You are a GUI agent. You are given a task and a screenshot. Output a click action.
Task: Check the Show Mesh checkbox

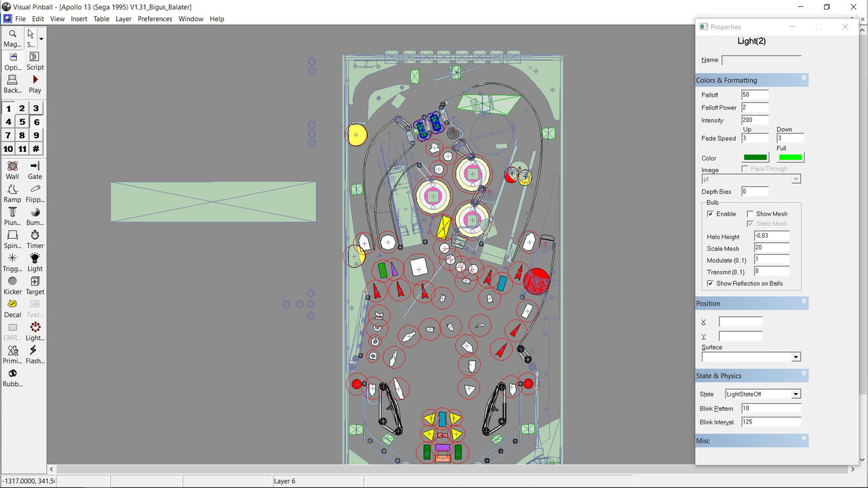click(750, 213)
